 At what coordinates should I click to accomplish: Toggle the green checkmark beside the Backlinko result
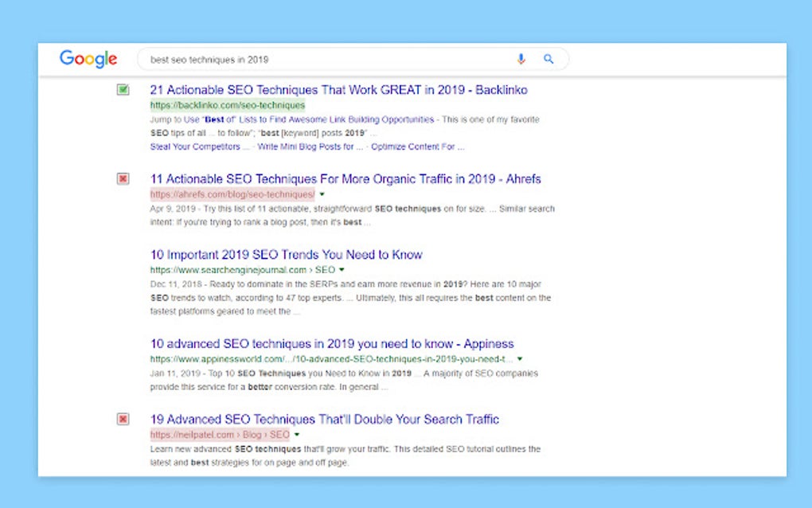[x=123, y=90]
